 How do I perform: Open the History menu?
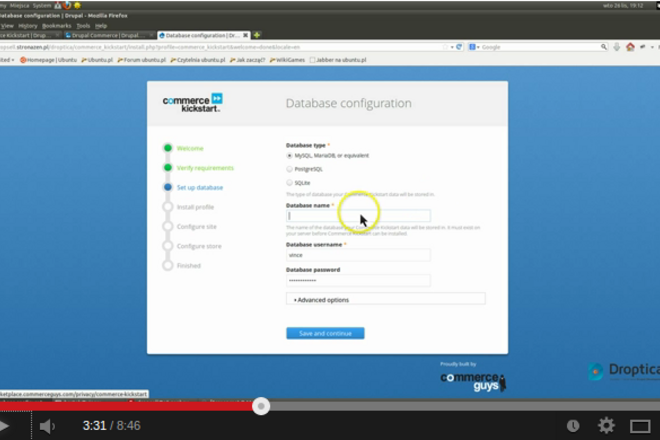(28, 26)
